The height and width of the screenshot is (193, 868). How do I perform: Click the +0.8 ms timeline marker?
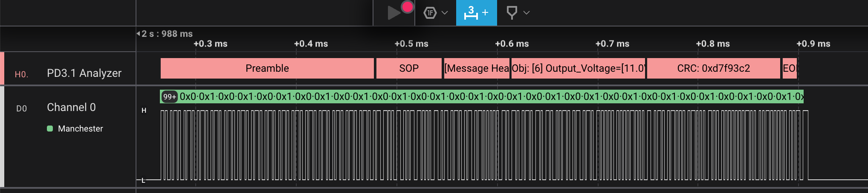tap(713, 44)
